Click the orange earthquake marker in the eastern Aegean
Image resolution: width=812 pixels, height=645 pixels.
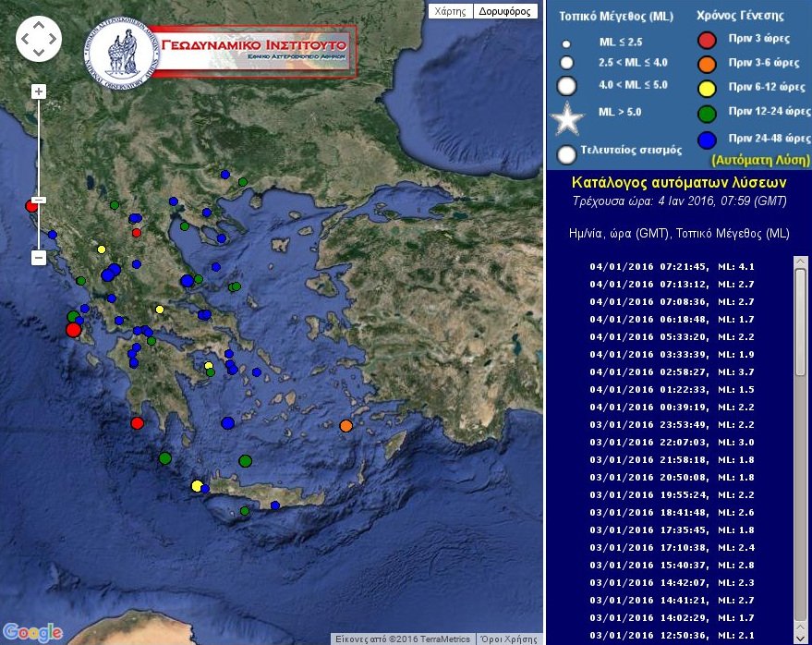pyautogui.click(x=345, y=426)
